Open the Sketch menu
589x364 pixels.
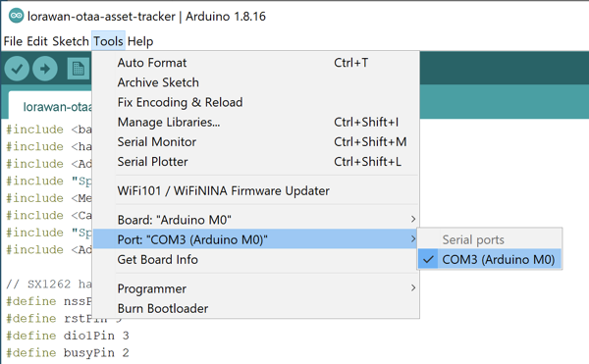tap(71, 41)
